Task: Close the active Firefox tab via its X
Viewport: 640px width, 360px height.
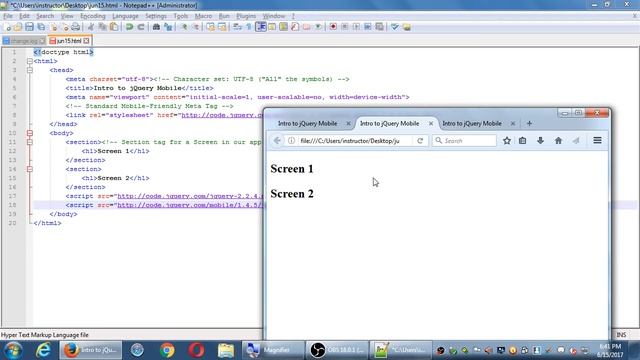Action: click(x=431, y=123)
